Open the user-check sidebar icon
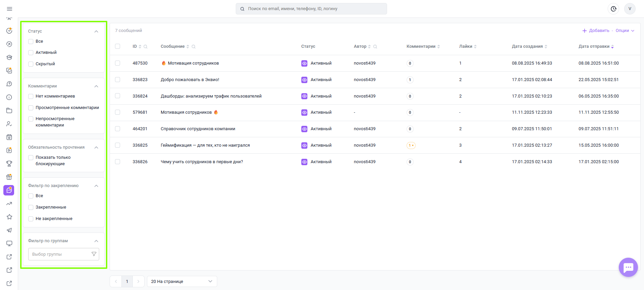The image size is (644, 290). point(9,124)
